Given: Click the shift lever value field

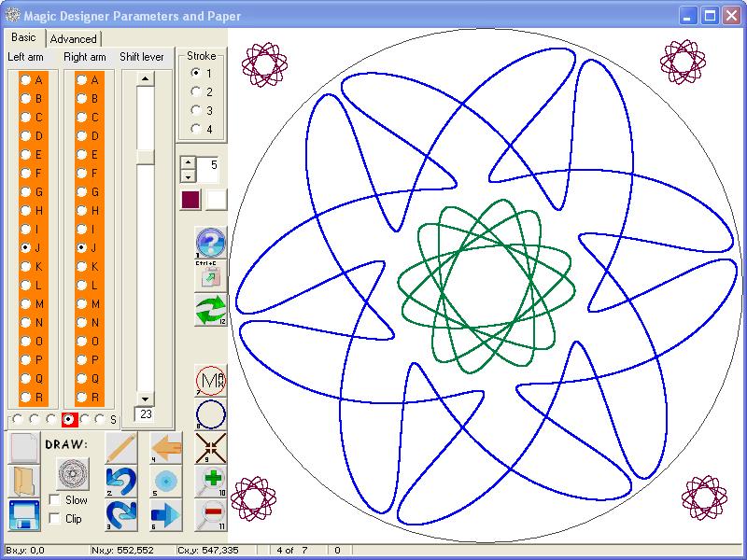Looking at the screenshot, I should [x=146, y=414].
